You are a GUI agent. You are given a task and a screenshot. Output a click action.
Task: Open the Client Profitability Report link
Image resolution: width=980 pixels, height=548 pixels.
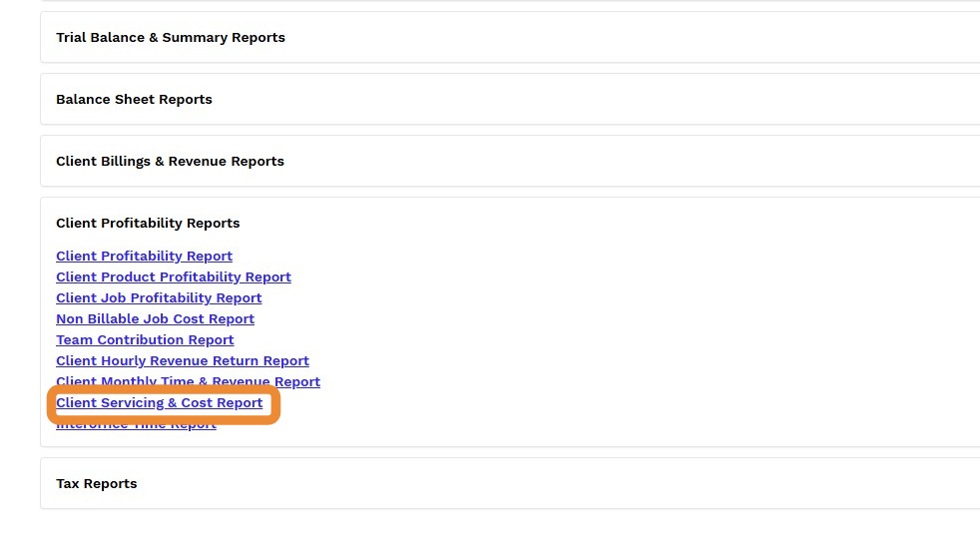coord(144,257)
